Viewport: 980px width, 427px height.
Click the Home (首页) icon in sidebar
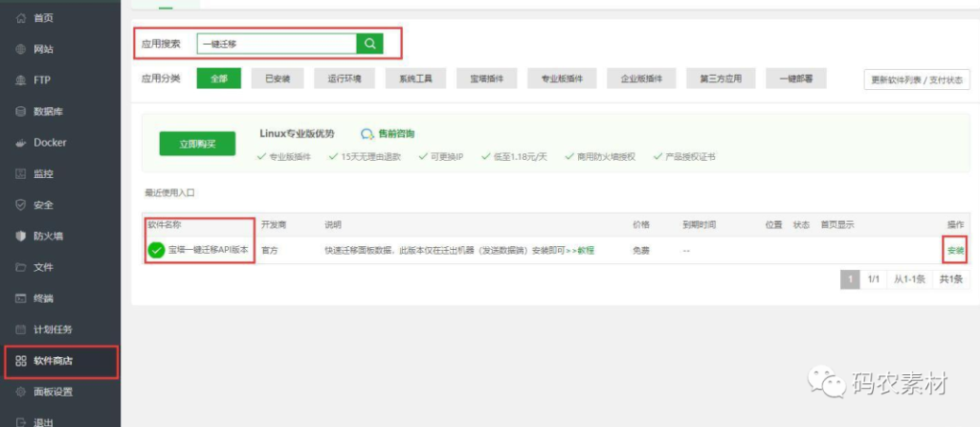pyautogui.click(x=21, y=18)
